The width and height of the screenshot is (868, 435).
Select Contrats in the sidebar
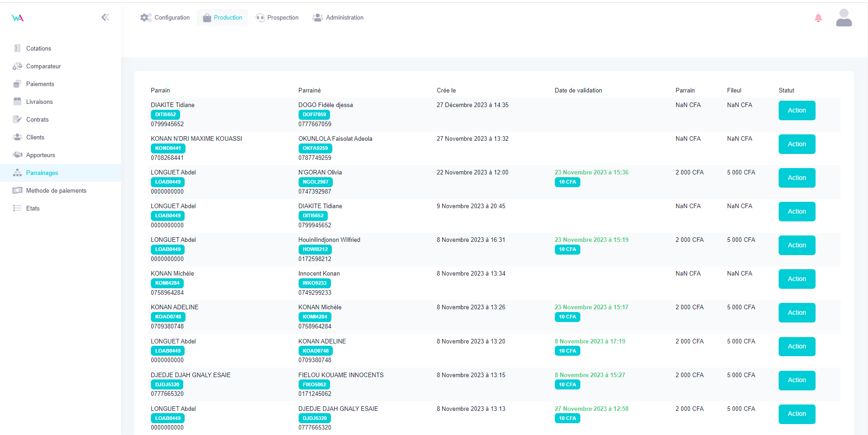(37, 119)
